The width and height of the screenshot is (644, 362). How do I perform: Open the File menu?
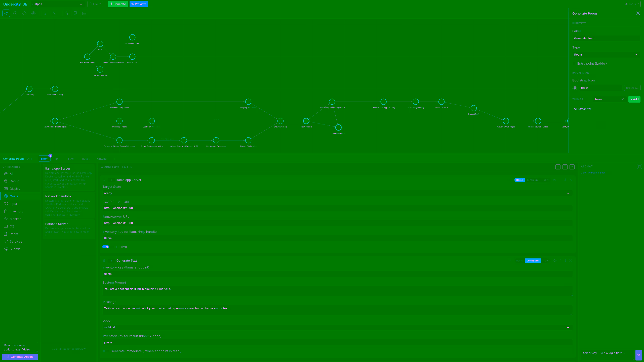(x=95, y=4)
